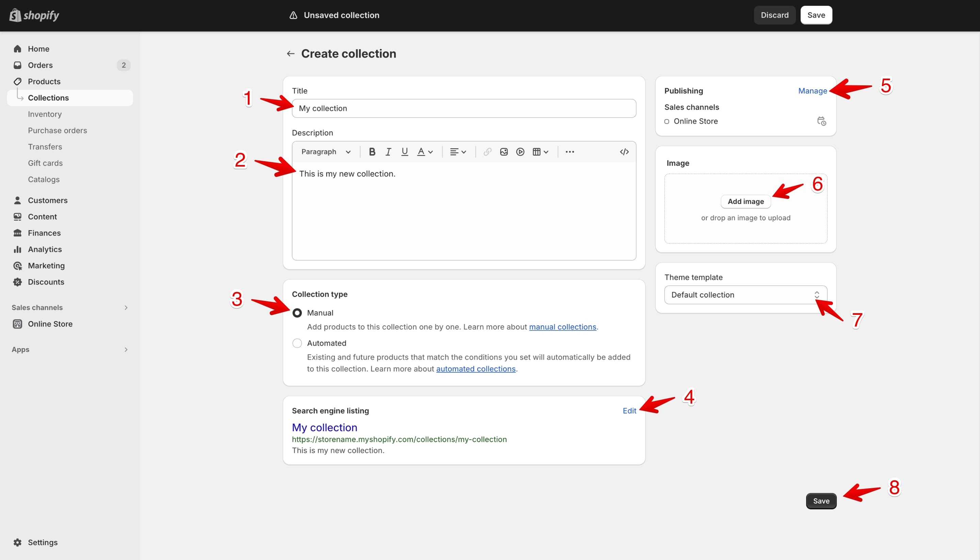The image size is (980, 560).
Task: Open Inventory in the sidebar
Action: pos(45,114)
